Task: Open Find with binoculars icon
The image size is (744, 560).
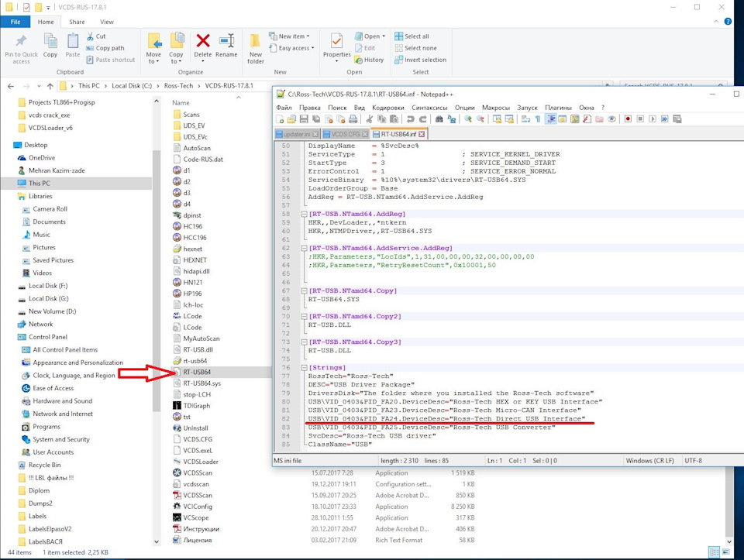Action: coord(439,119)
